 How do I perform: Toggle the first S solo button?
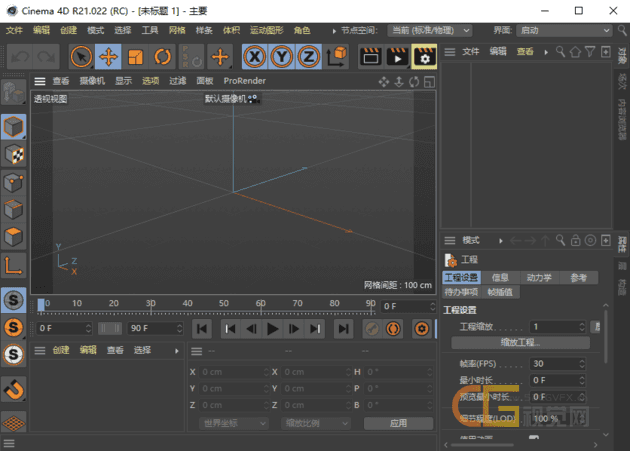(13, 300)
